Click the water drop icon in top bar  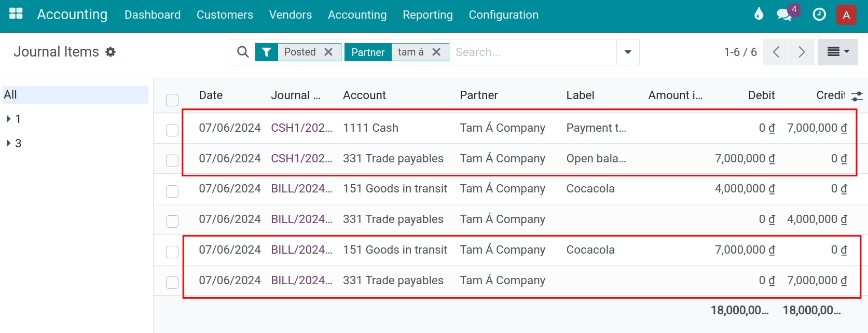pos(759,14)
